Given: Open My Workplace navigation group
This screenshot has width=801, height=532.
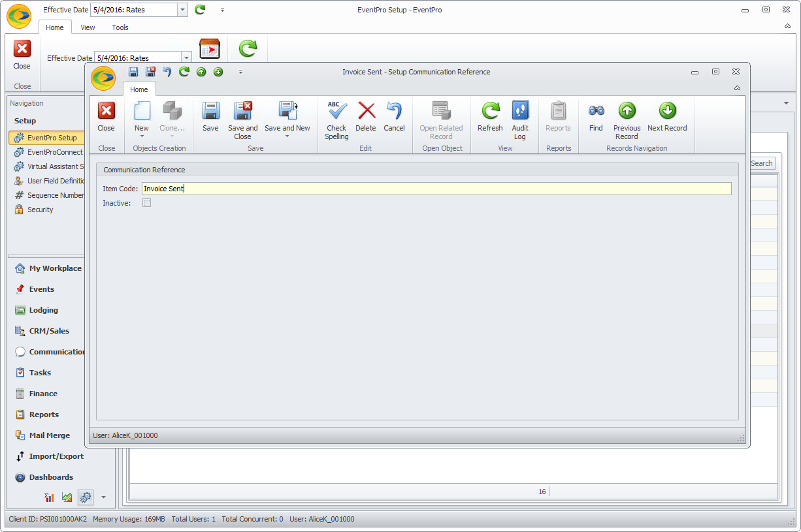Looking at the screenshot, I should (48, 268).
